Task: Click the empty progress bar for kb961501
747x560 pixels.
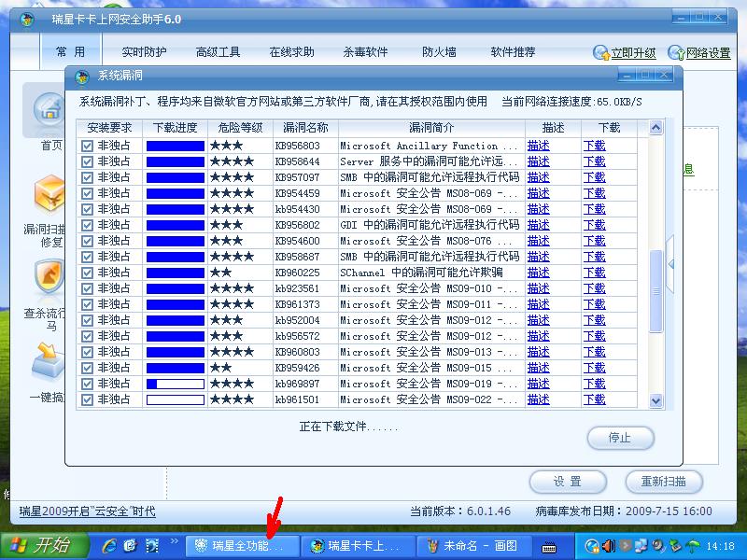Action: click(176, 400)
